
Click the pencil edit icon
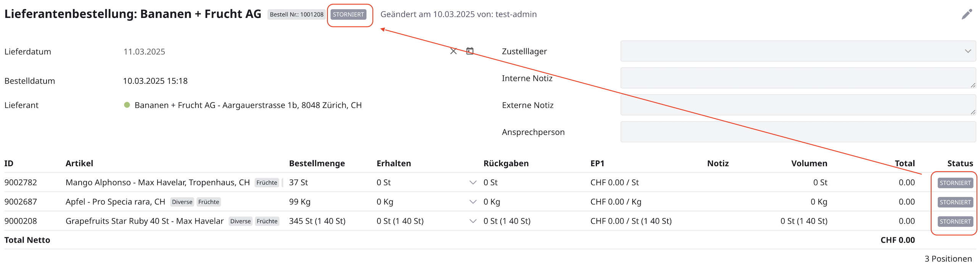(967, 15)
